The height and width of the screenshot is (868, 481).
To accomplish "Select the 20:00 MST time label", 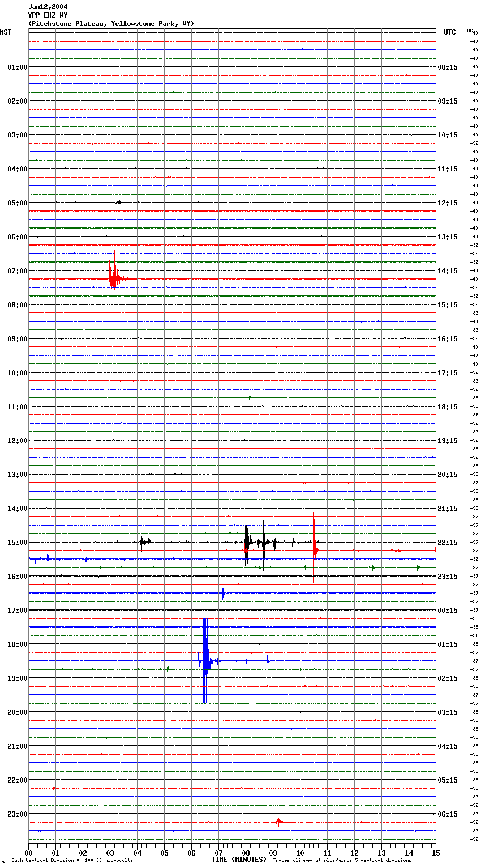I will (x=17, y=712).
